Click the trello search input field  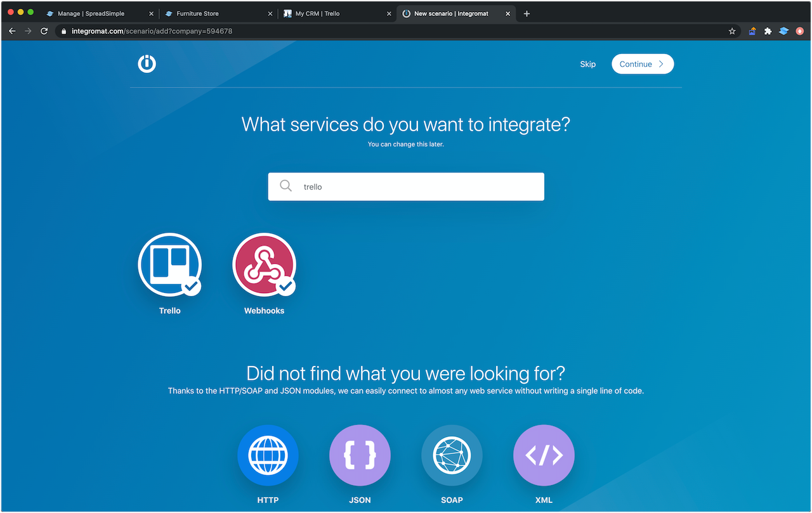click(x=406, y=186)
